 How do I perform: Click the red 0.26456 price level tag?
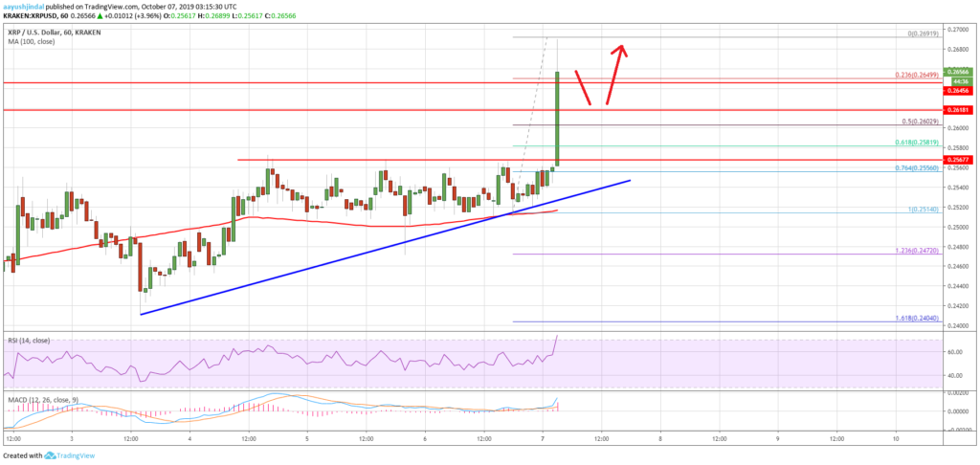pos(959,89)
